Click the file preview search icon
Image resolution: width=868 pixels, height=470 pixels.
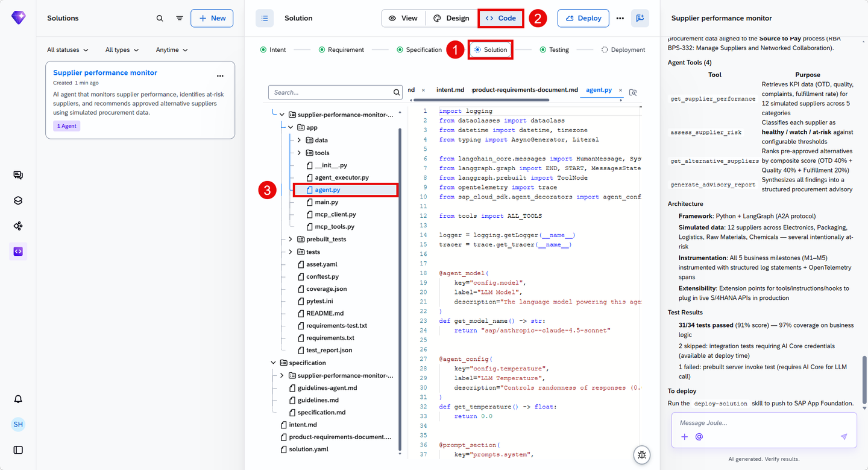click(x=632, y=92)
